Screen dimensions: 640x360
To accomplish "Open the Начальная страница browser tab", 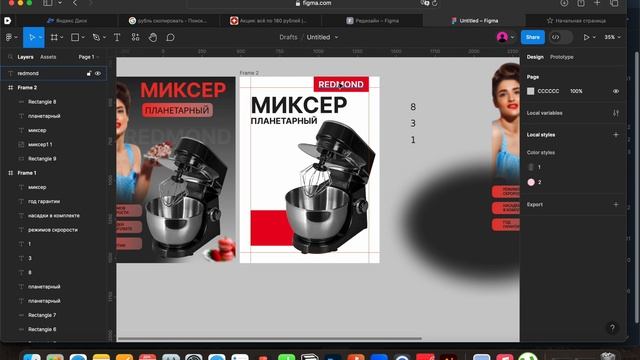I will point(576,20).
